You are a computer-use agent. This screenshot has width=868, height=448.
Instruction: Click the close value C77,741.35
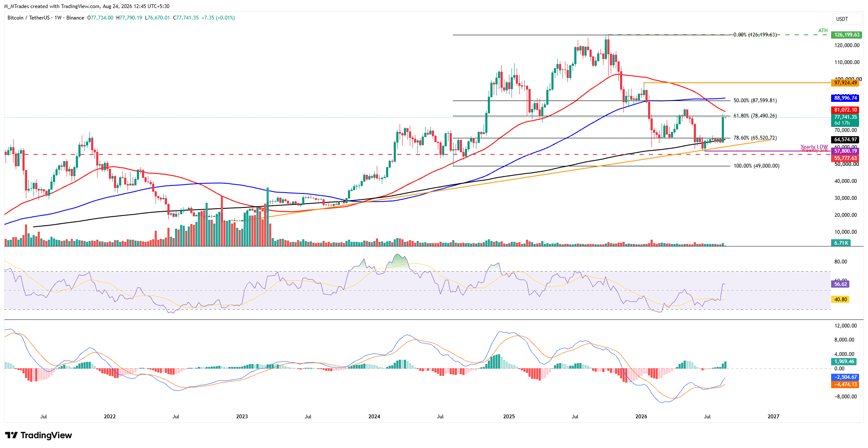(186, 18)
